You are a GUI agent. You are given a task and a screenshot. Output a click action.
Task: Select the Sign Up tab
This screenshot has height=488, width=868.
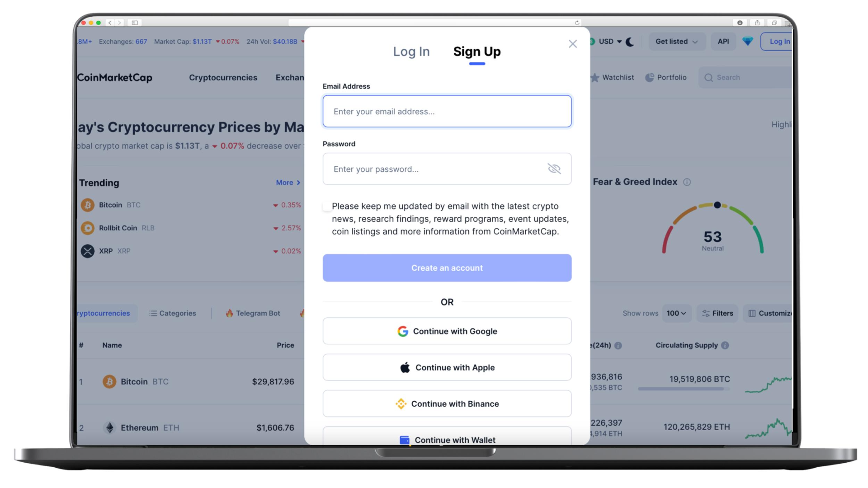(x=477, y=51)
